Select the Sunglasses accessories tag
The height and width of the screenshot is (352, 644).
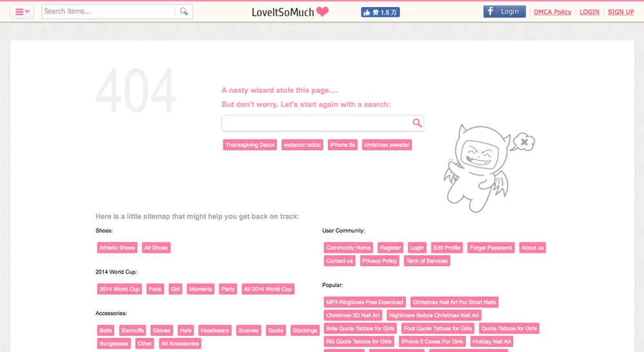point(114,344)
